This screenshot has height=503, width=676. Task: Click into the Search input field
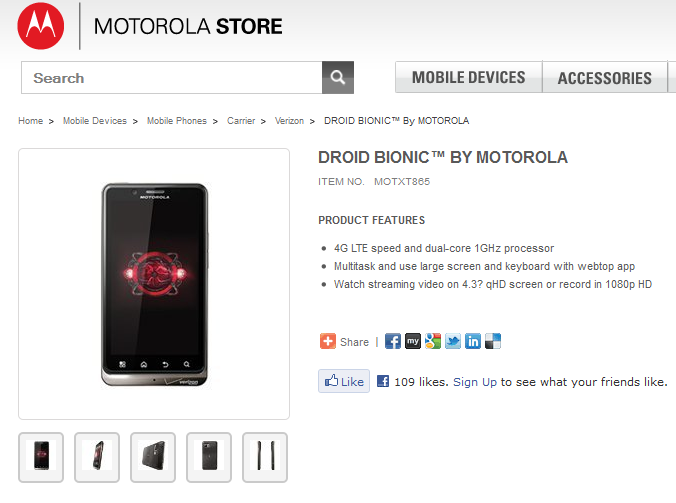[x=170, y=77]
